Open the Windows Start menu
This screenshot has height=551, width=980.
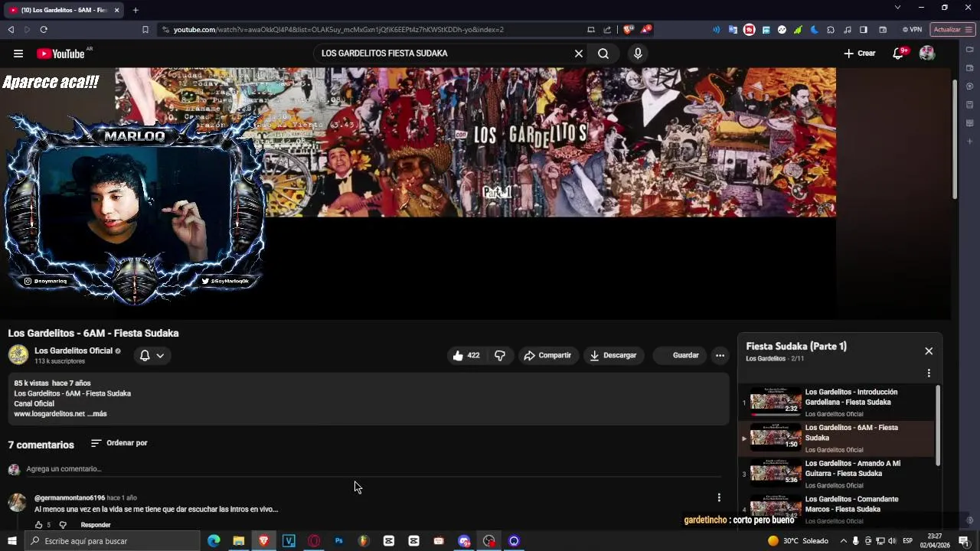(x=11, y=541)
